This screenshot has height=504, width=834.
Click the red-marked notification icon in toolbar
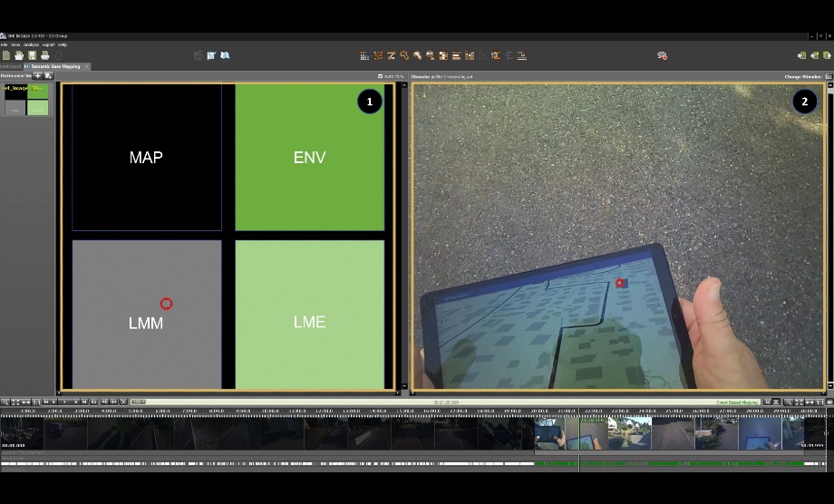click(662, 55)
